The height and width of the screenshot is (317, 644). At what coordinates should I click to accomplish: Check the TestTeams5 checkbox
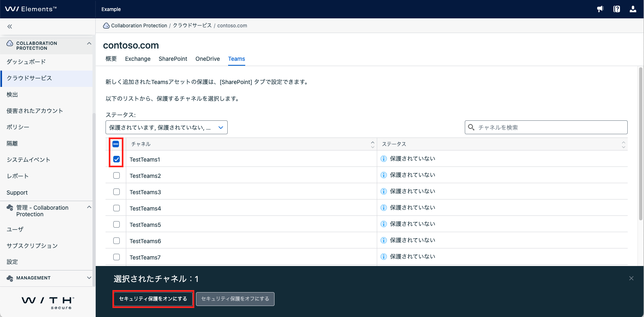(116, 224)
